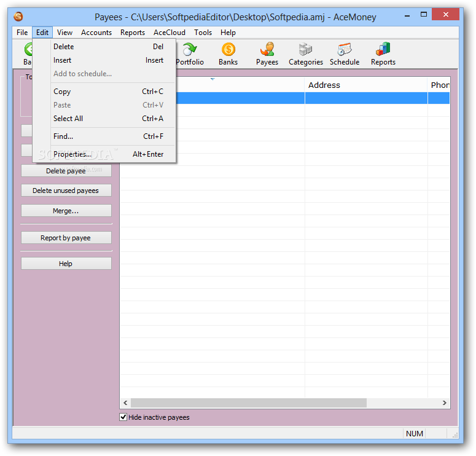Viewport: 476px width, 456px height.
Task: Open the Categories toolbar icon
Action: pos(306,54)
